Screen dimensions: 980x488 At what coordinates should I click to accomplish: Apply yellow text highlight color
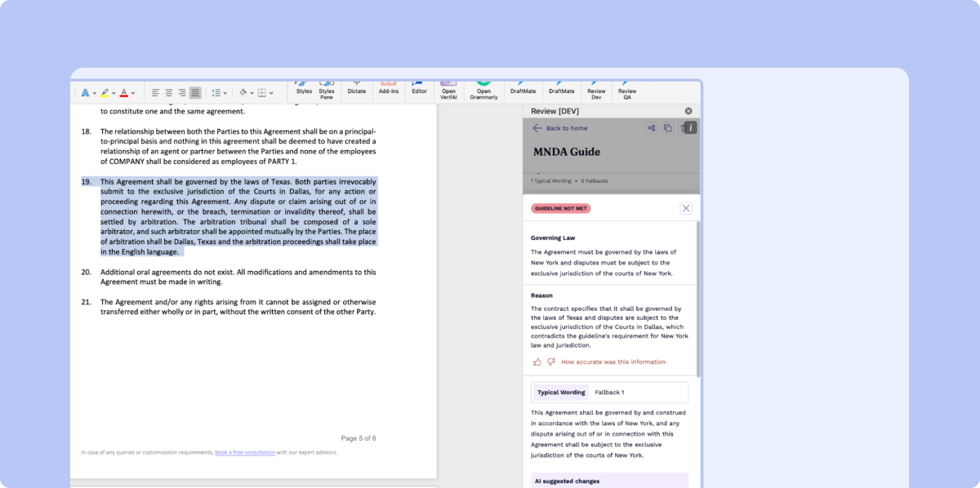pyautogui.click(x=105, y=93)
